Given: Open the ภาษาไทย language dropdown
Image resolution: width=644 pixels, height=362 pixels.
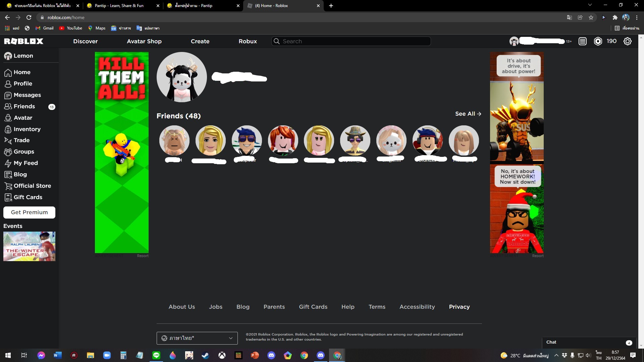Looking at the screenshot, I should (197, 338).
